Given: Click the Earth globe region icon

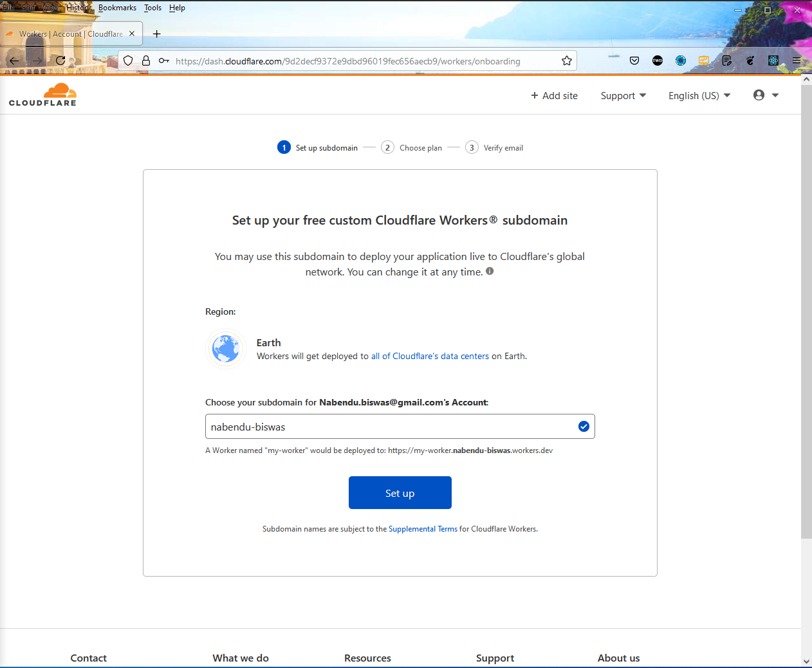Looking at the screenshot, I should click(x=226, y=348).
